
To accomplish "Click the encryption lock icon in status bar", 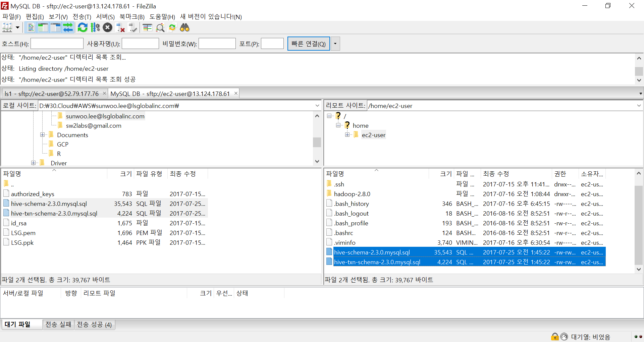I will 555,336.
